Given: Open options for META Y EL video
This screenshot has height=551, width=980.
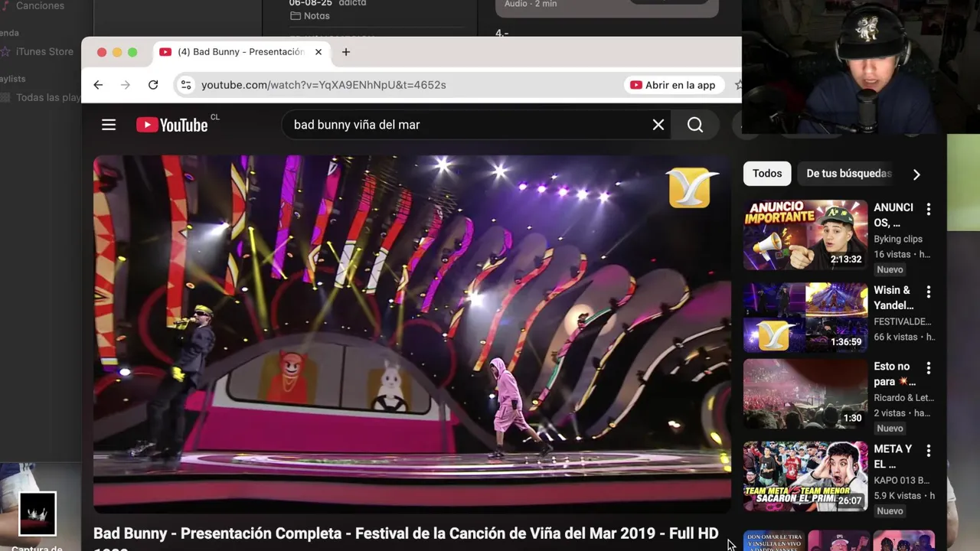Looking at the screenshot, I should point(929,451).
